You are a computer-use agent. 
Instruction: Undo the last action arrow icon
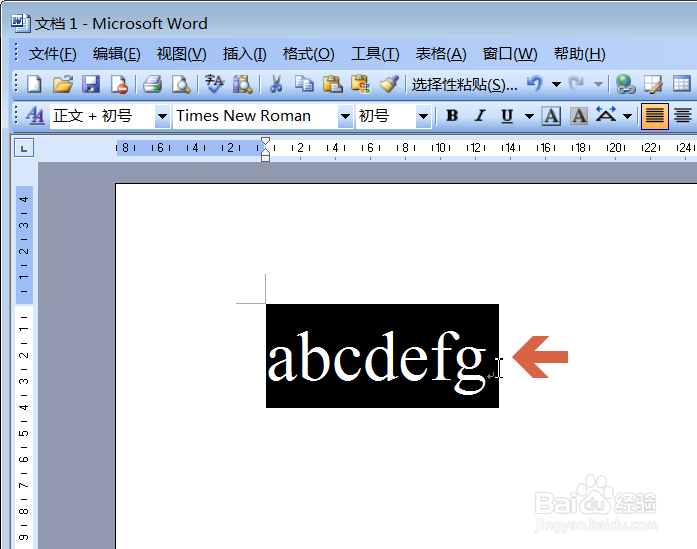[x=535, y=84]
